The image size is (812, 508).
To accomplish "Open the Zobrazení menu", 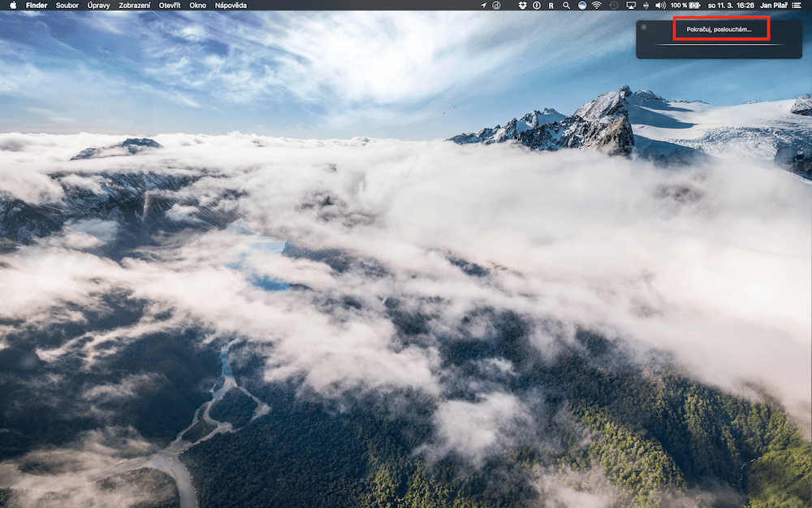I will [x=134, y=5].
